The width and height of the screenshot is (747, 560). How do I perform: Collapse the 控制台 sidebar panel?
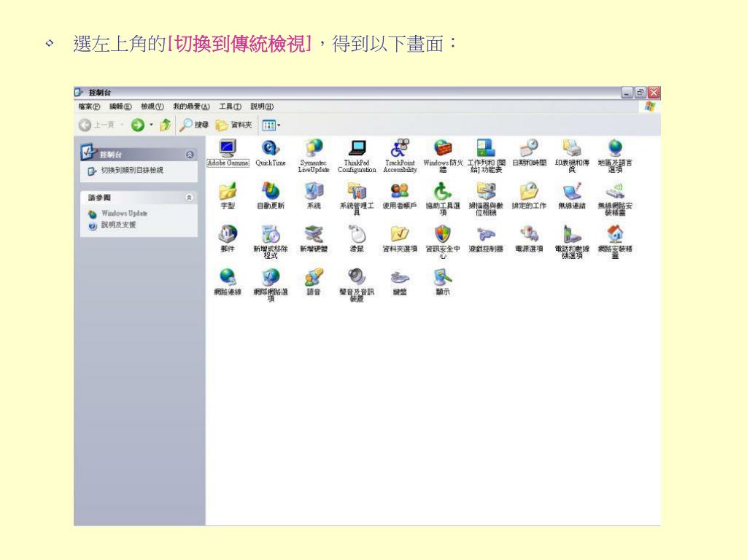pos(190,155)
